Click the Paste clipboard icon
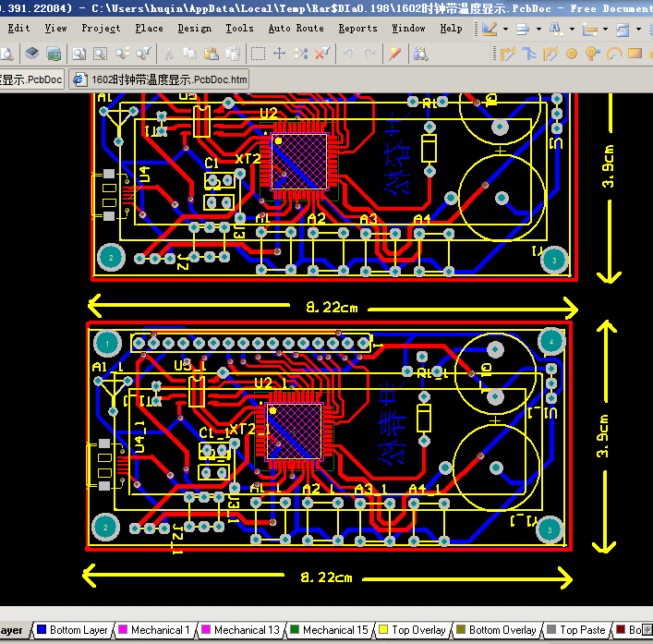The image size is (653, 644). pos(212,54)
